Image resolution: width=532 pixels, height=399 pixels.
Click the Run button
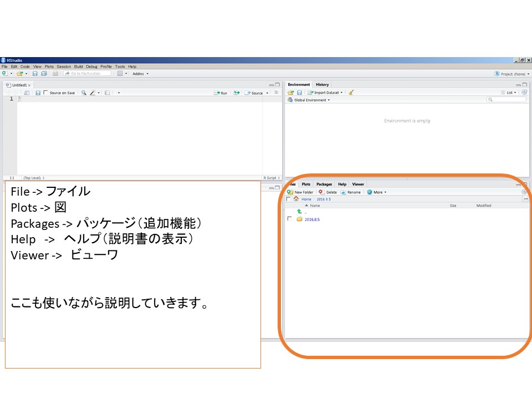[x=221, y=93]
